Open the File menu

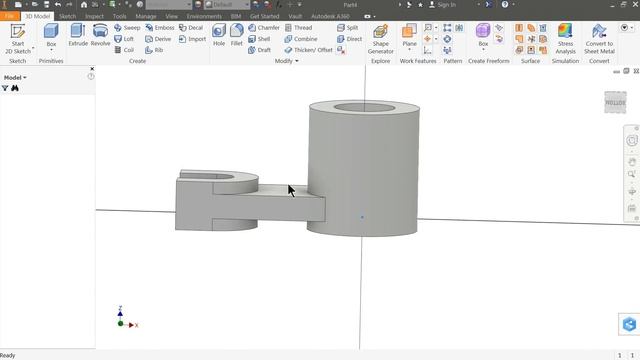tap(10, 16)
